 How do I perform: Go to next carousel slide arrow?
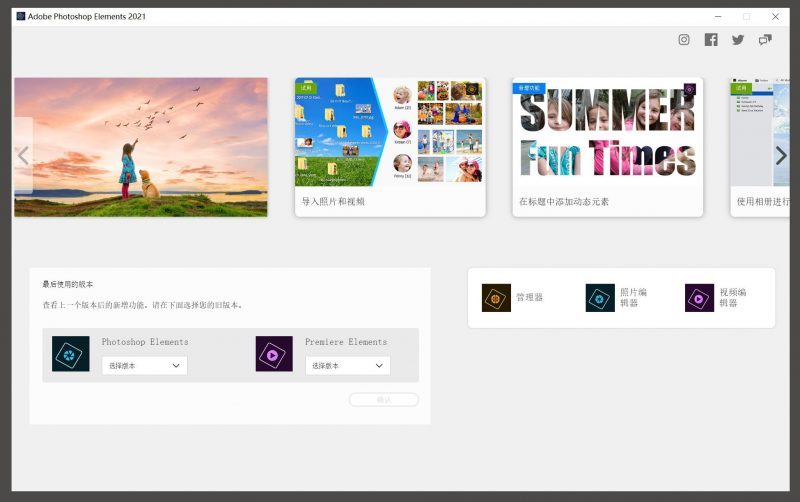781,155
